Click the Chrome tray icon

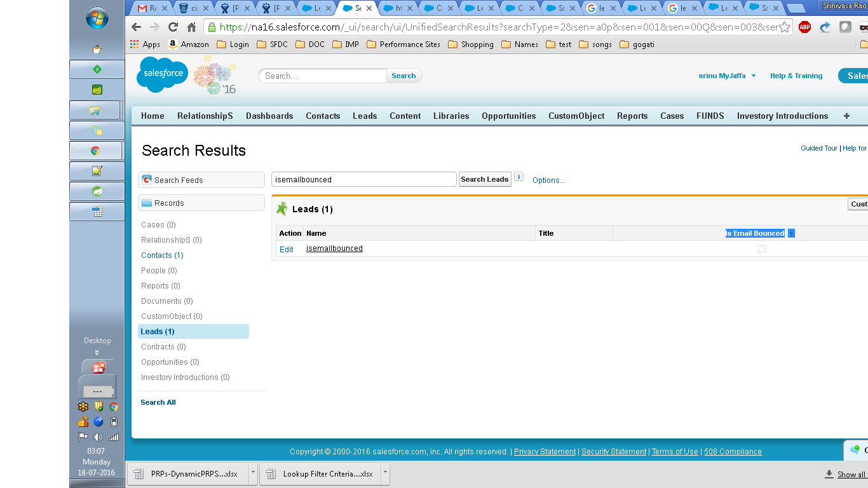pyautogui.click(x=114, y=407)
